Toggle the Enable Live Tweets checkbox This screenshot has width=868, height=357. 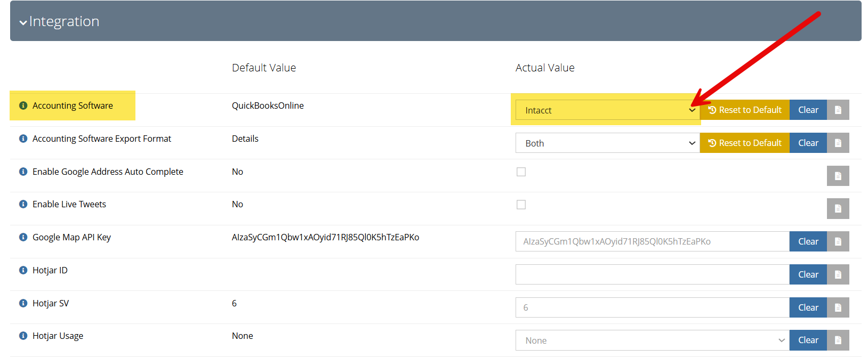pyautogui.click(x=521, y=205)
